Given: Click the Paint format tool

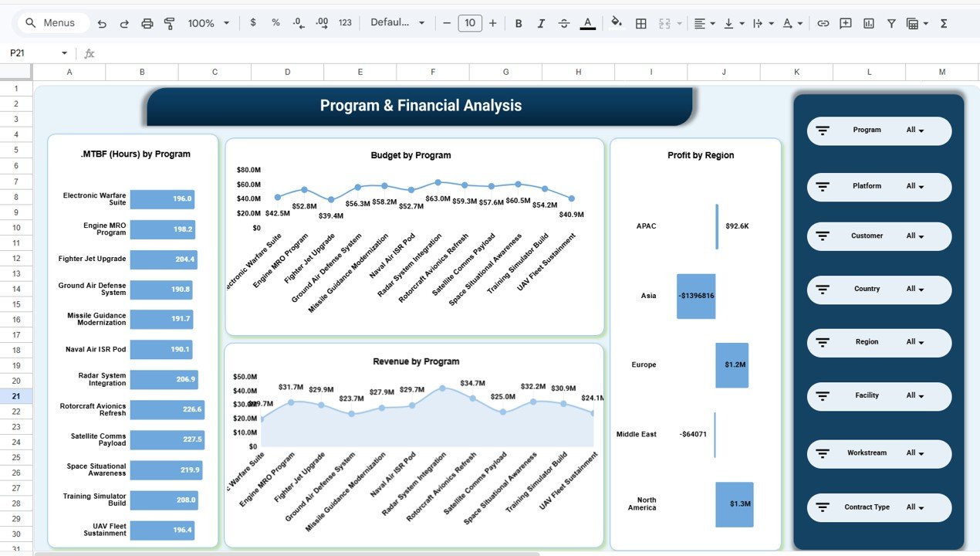Looking at the screenshot, I should (168, 22).
